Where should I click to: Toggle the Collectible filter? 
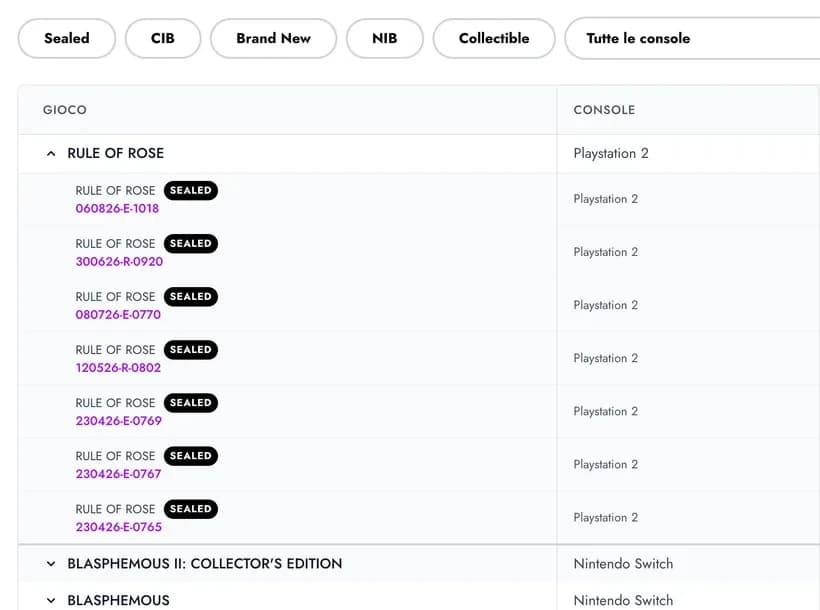point(494,38)
